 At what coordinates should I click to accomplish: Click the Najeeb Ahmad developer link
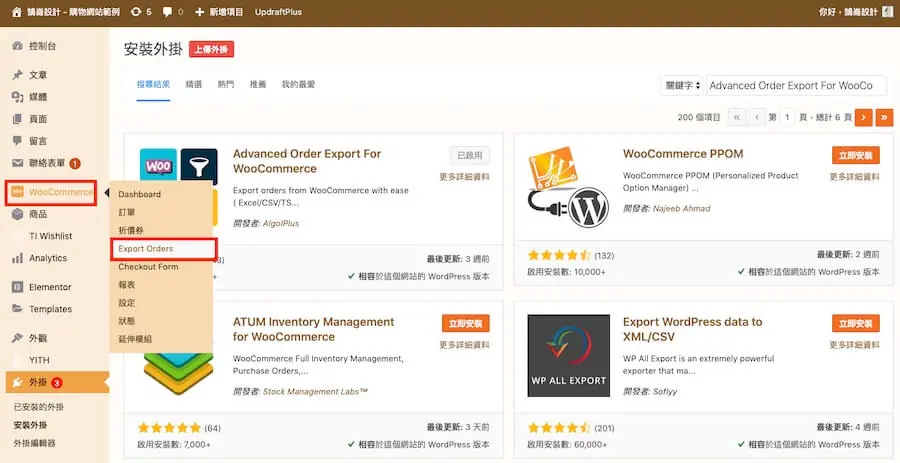pos(681,208)
